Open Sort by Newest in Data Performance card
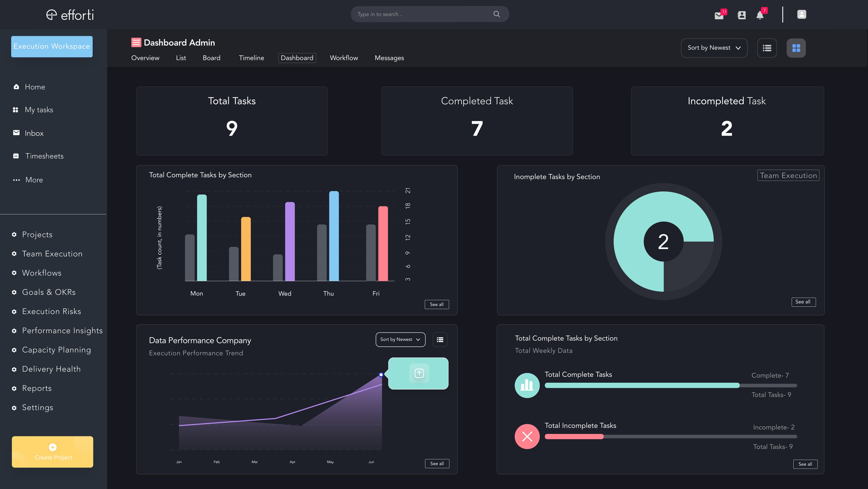Image resolution: width=868 pixels, height=489 pixels. coord(400,340)
